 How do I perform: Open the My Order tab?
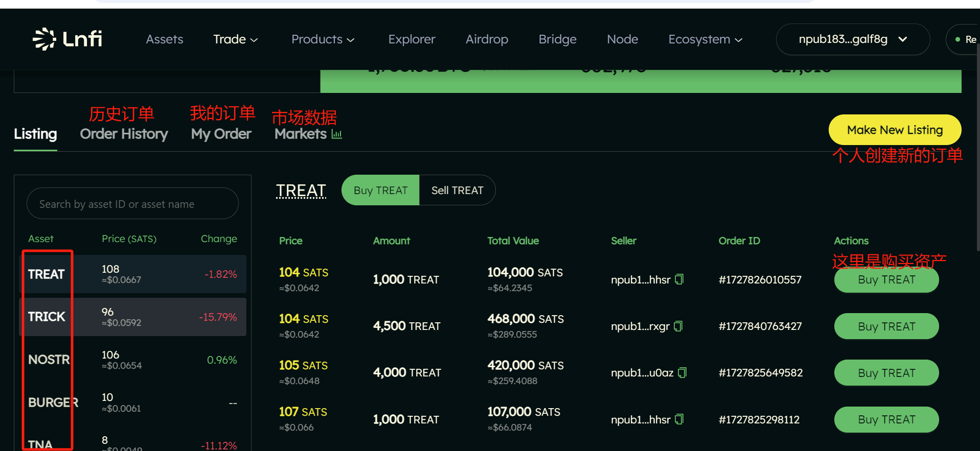221,134
